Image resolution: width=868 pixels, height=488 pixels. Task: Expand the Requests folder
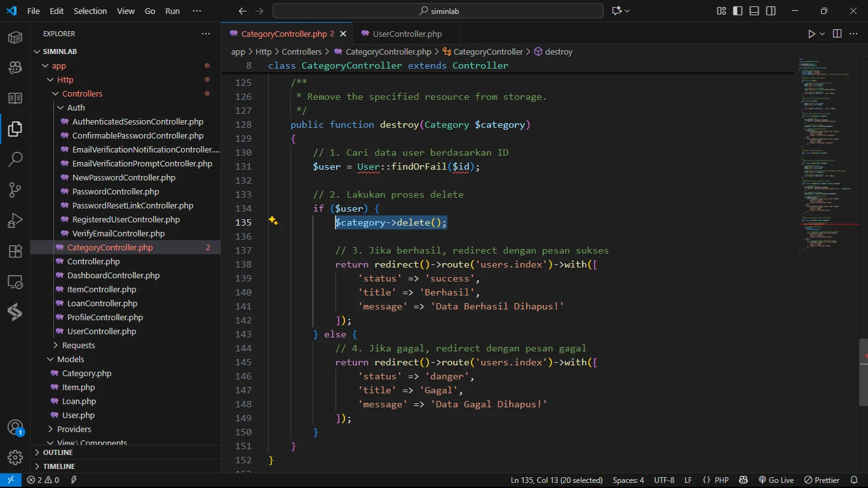click(x=78, y=345)
